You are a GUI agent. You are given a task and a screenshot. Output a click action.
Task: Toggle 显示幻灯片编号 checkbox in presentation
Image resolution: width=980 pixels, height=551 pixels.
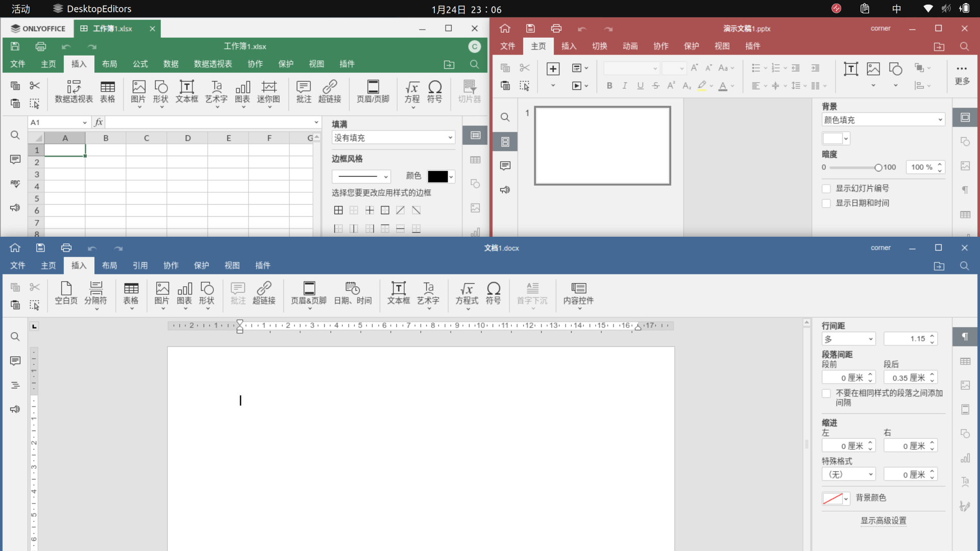[826, 188]
